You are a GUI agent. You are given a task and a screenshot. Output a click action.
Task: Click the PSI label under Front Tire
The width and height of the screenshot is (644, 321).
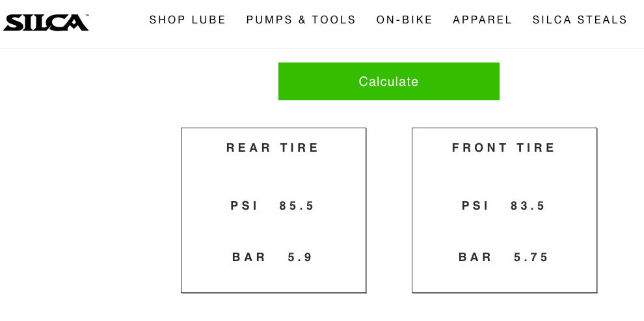point(476,206)
